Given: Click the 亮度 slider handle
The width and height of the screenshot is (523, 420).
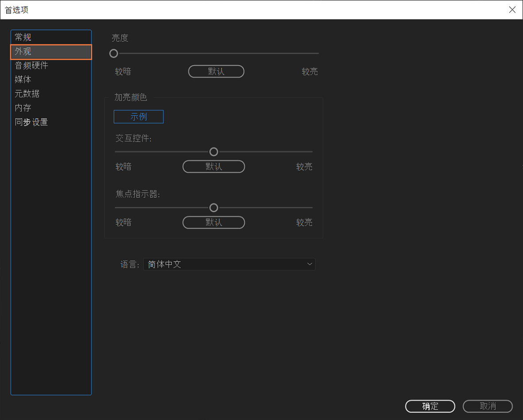Looking at the screenshot, I should (113, 53).
